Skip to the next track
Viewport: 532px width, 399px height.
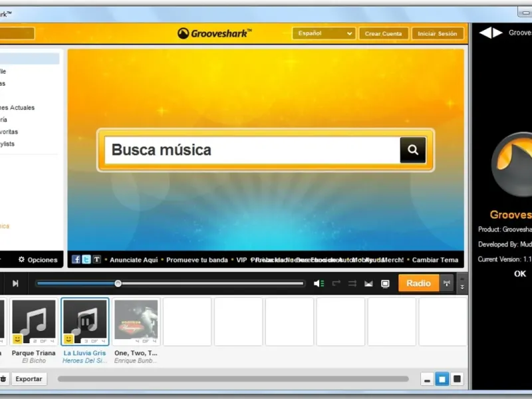(15, 283)
